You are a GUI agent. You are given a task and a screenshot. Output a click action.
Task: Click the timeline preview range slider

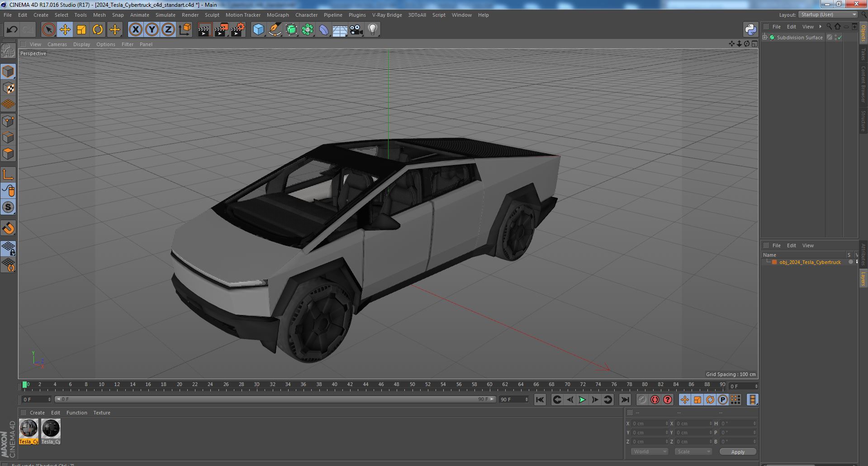pyautogui.click(x=275, y=400)
